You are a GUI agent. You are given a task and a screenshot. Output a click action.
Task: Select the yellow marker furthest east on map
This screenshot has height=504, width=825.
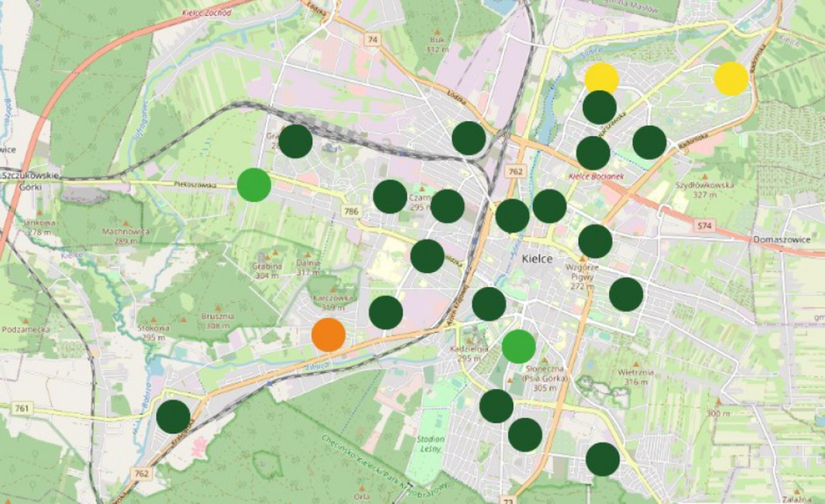pyautogui.click(x=732, y=79)
